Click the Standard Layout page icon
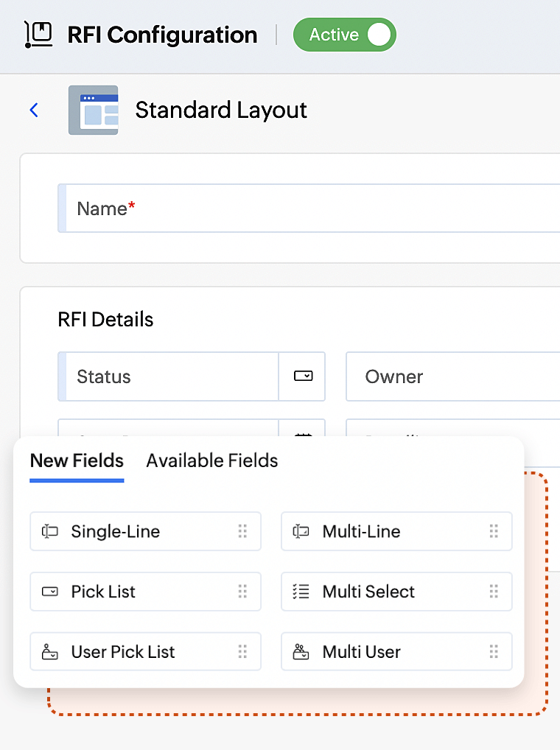Viewport: 560px width, 750px height. pos(93,110)
